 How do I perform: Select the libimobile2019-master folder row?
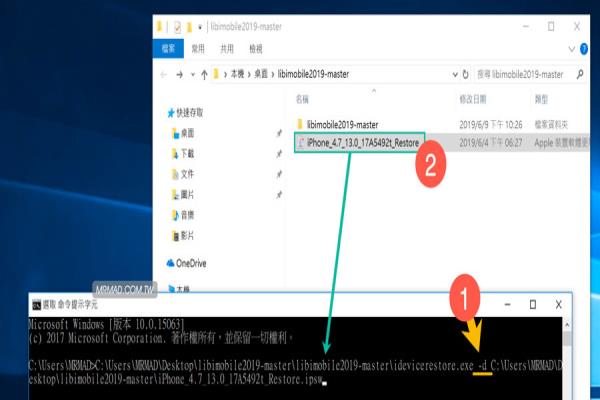click(x=442, y=124)
